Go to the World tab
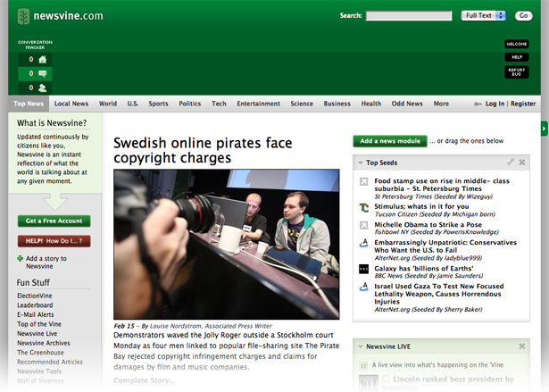549x392 pixels. point(108,104)
